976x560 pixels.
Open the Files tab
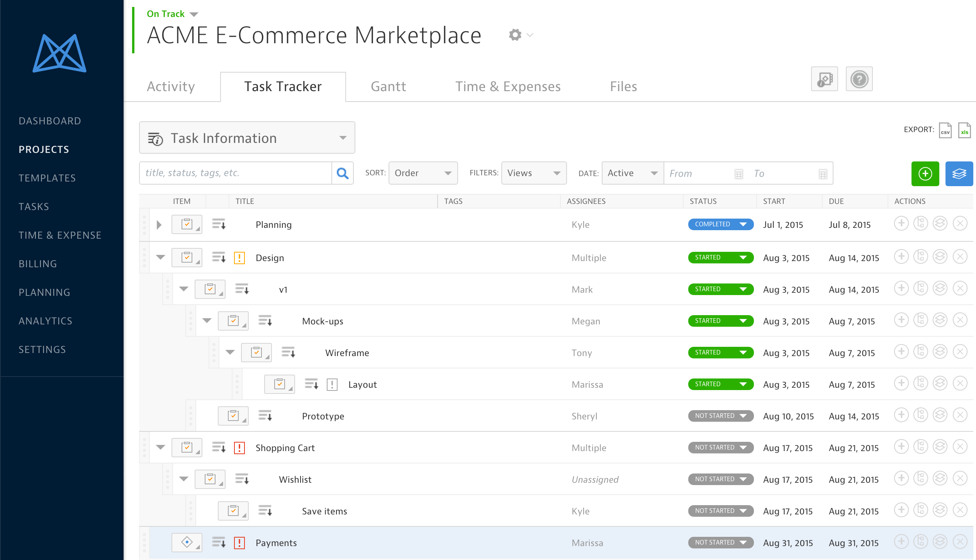[x=623, y=87]
